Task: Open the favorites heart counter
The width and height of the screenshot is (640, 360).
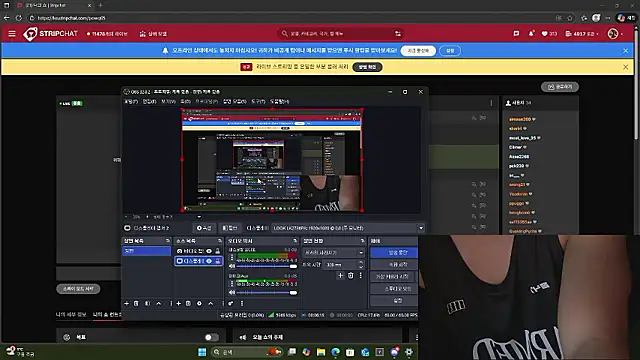Action: (x=549, y=34)
